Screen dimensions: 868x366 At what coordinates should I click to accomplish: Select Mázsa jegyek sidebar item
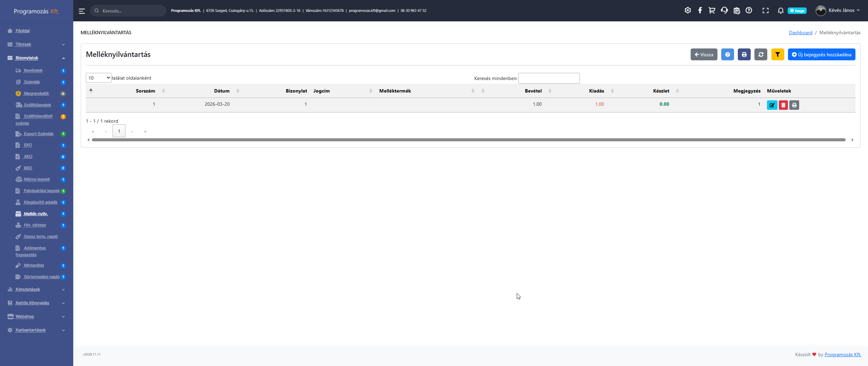click(37, 179)
